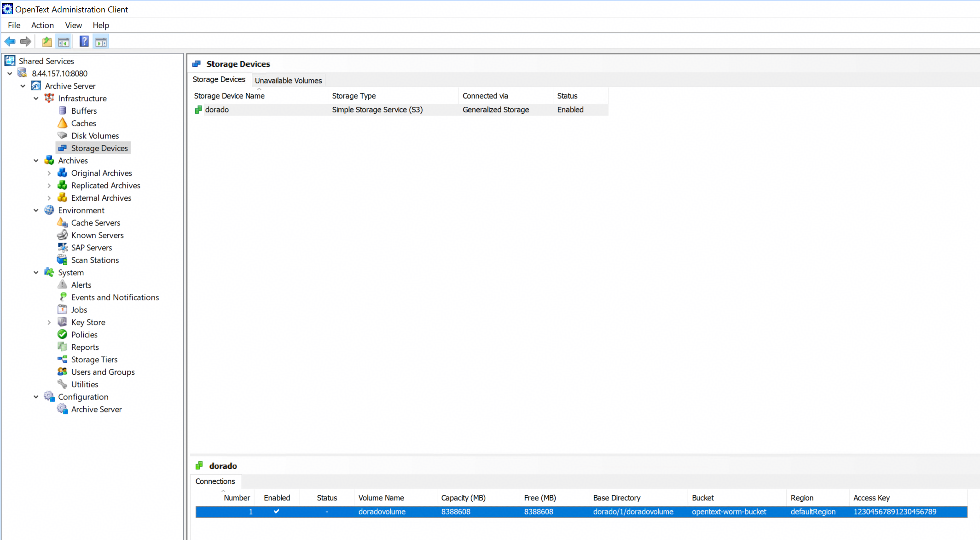Image resolution: width=980 pixels, height=540 pixels.
Task: Click the Replicated Archives icon
Action: (x=63, y=185)
